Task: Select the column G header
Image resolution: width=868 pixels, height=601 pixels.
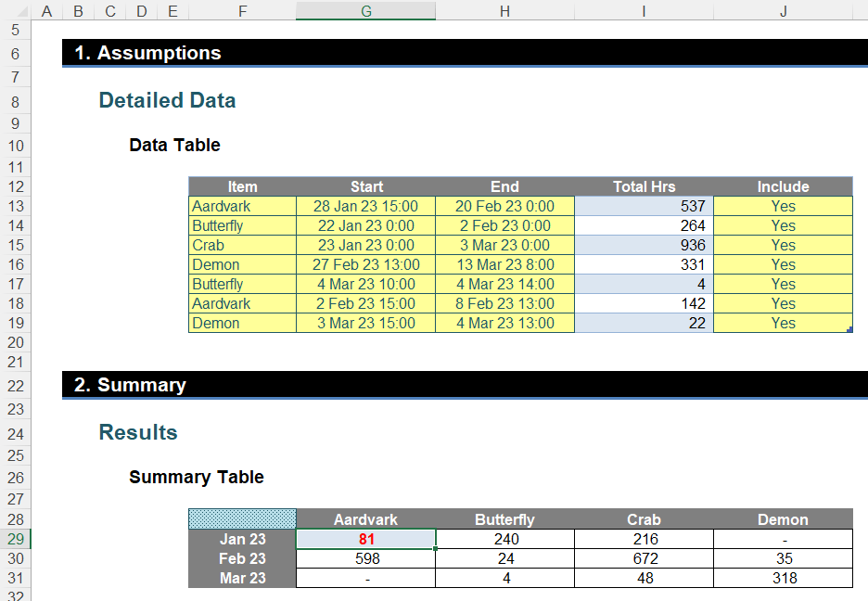Action: [365, 10]
